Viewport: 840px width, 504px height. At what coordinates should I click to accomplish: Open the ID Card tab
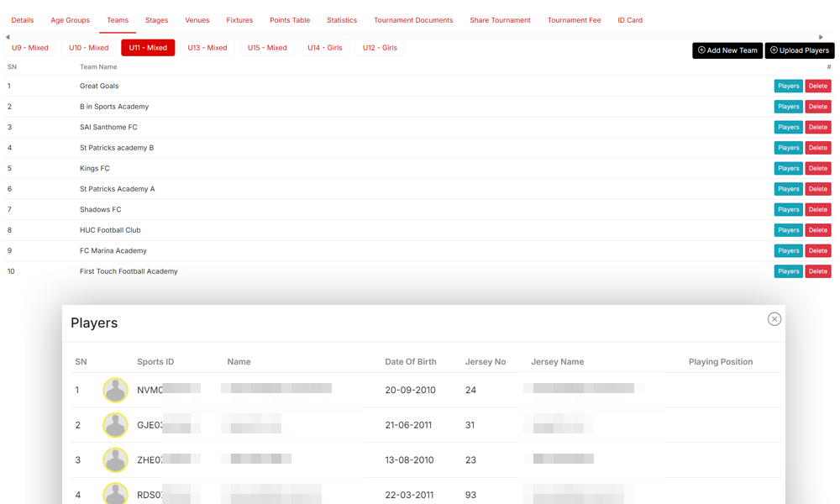point(630,20)
